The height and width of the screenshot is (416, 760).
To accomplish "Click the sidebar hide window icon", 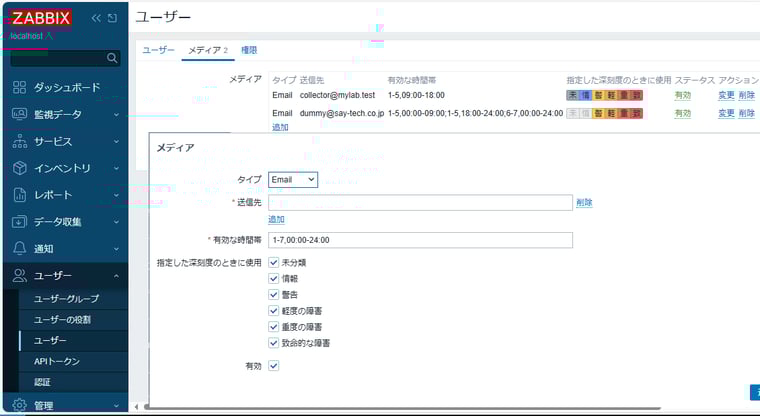I will (x=112, y=18).
